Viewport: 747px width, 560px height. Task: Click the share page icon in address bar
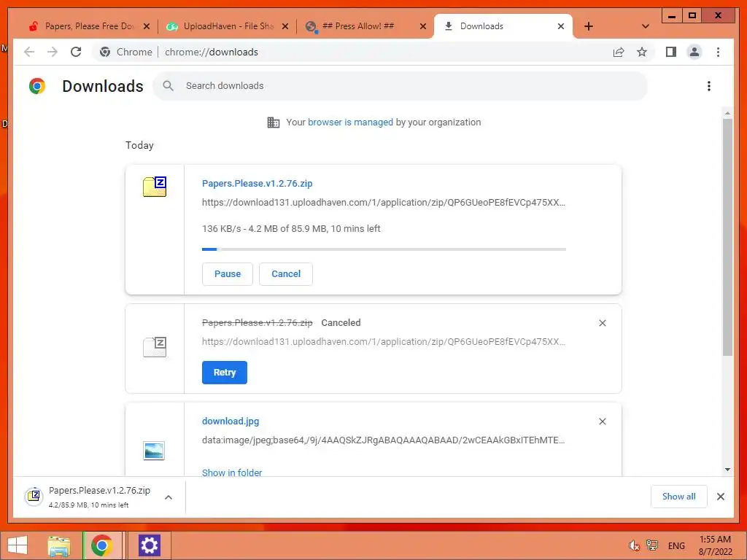coord(619,52)
